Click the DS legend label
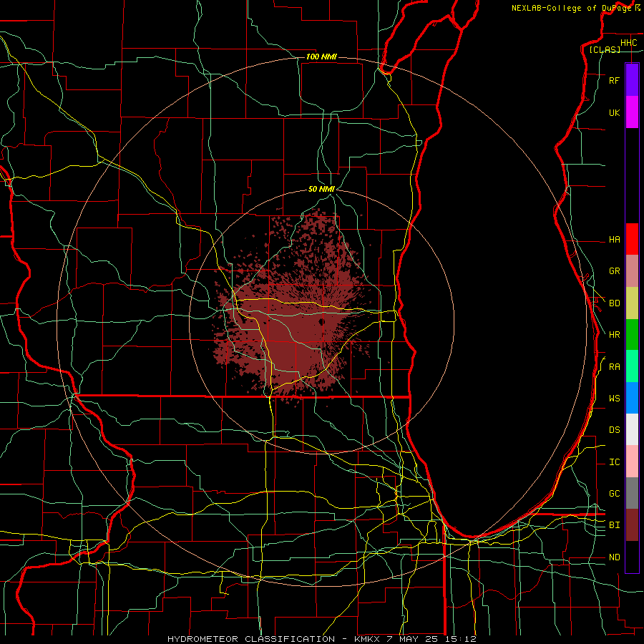Screen dimensions: 644x644 (615, 430)
